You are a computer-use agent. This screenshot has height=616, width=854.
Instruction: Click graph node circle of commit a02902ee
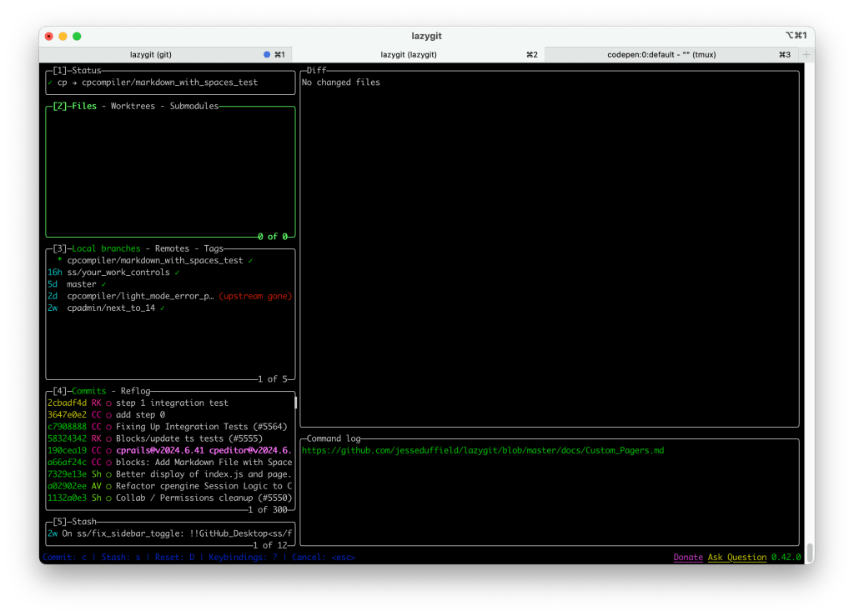coord(109,487)
